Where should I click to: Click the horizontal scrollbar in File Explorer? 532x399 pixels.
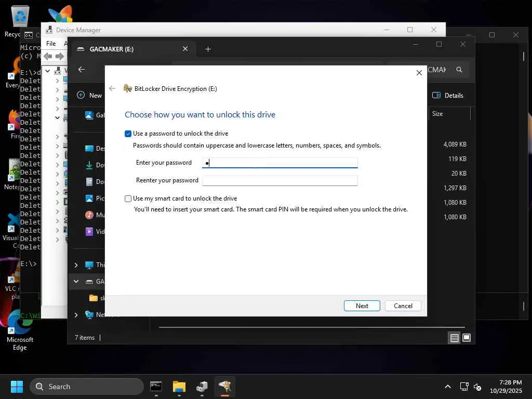coord(312,327)
